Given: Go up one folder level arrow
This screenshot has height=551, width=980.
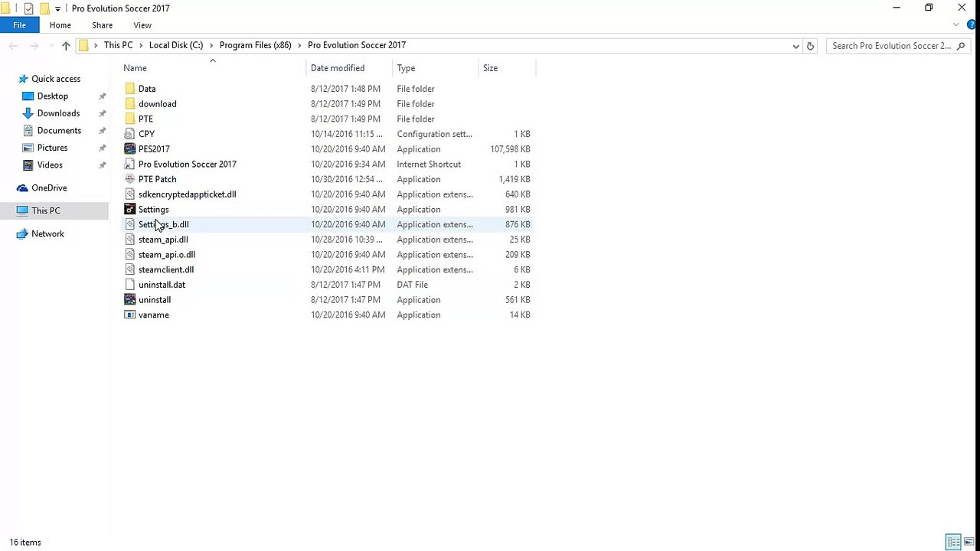Looking at the screenshot, I should pos(66,46).
